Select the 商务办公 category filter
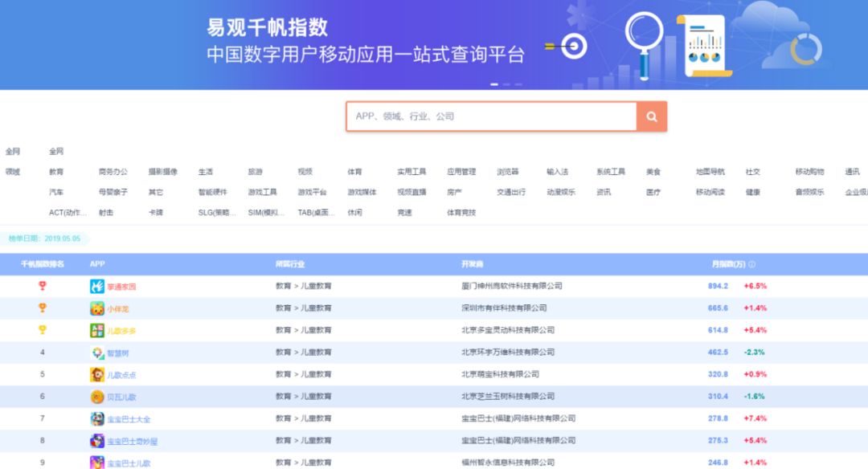 point(113,172)
